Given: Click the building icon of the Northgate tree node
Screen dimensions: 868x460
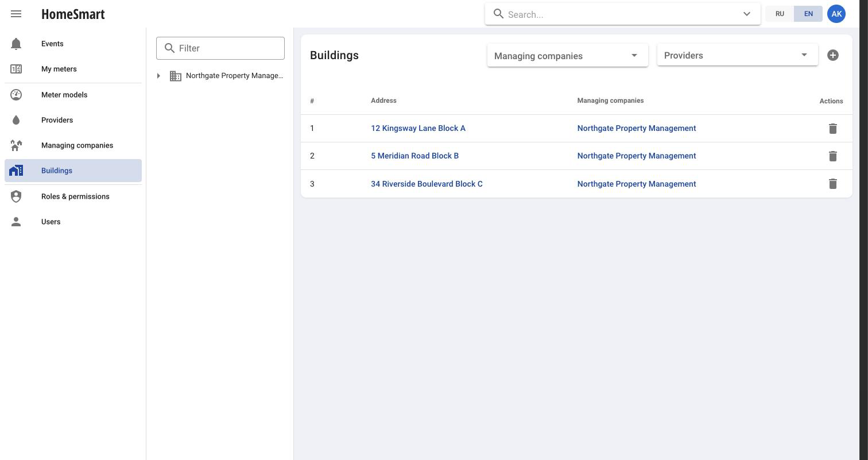Looking at the screenshot, I should (x=176, y=76).
